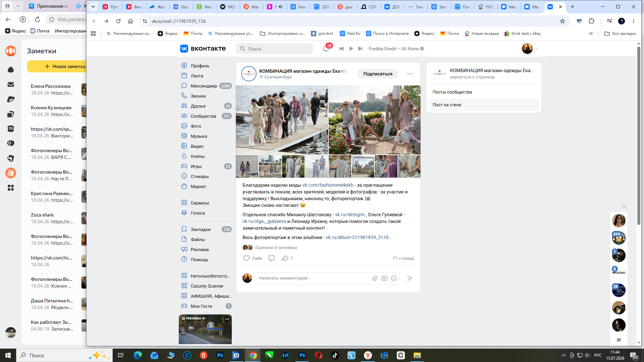Screen dimensions: 644x362
Task: Play the Freddie Dredd track
Action: click(x=351, y=49)
